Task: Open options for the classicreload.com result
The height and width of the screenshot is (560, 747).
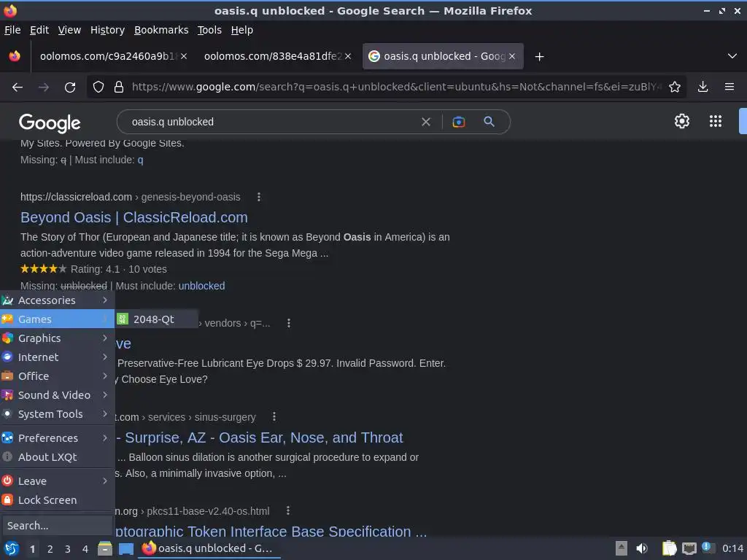Action: click(x=259, y=197)
